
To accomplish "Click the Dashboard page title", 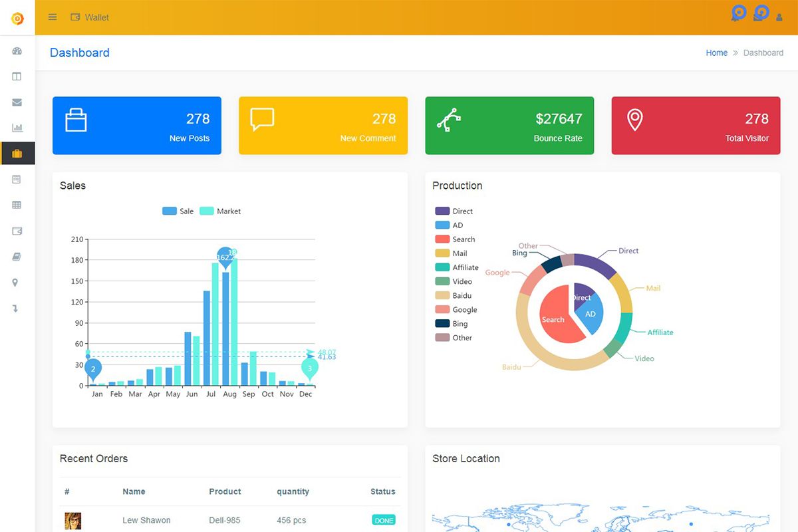I will pos(80,53).
